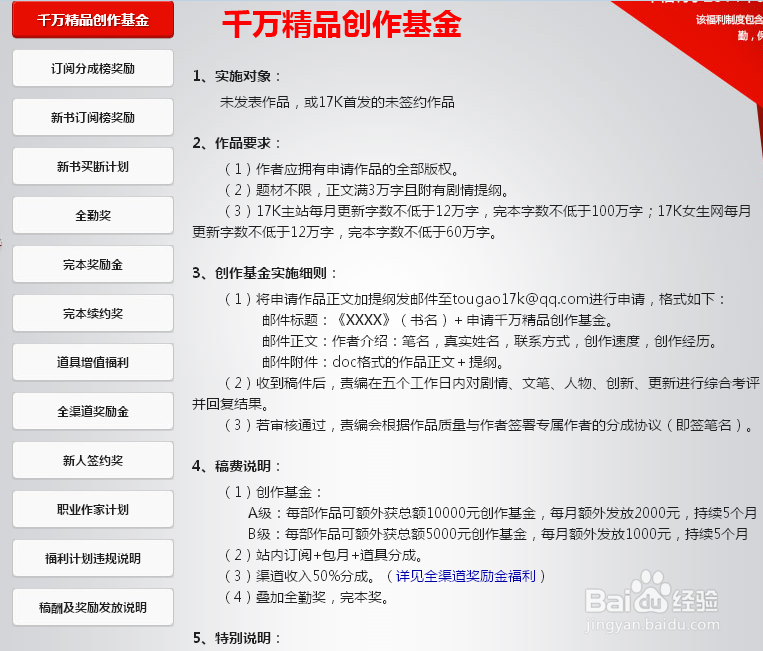The image size is (763, 651).
Task: Select the 新人签约奖 sidebar button
Action: [93, 460]
